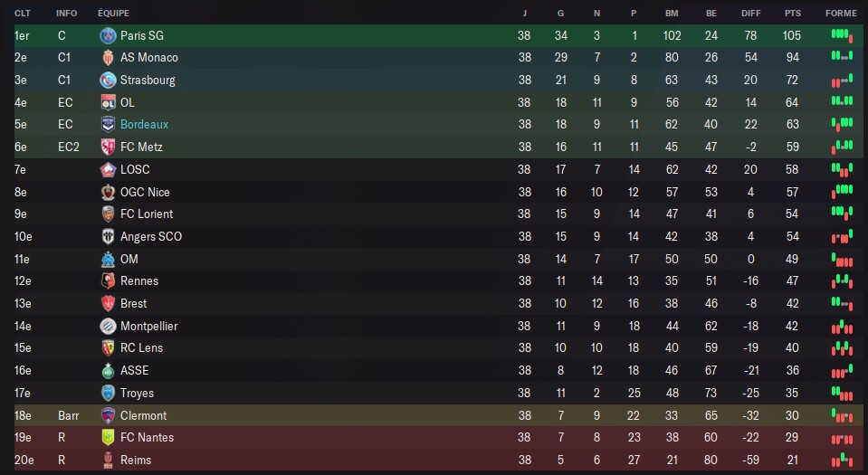The height and width of the screenshot is (475, 868).
Task: Click the Paris SG club crest
Action: (x=108, y=35)
